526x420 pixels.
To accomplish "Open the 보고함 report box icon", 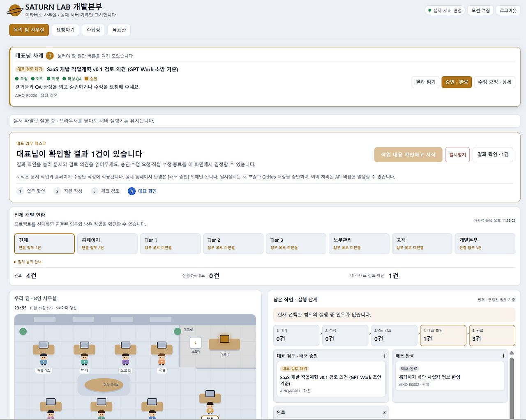I will (196, 342).
